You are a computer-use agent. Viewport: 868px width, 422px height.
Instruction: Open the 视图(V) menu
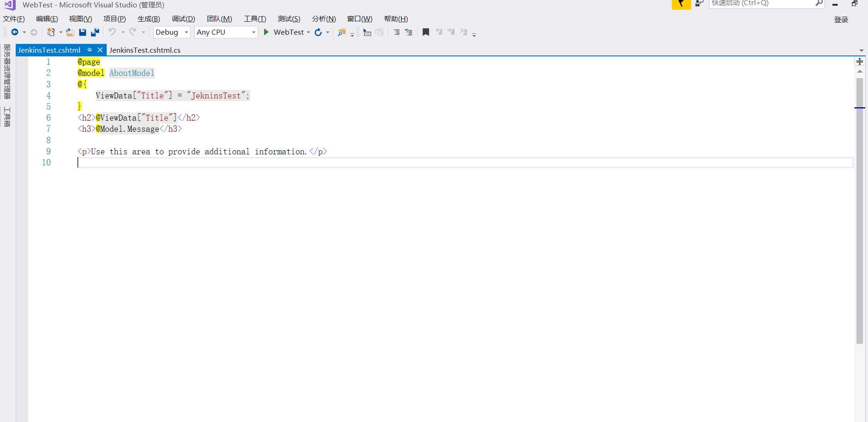81,19
